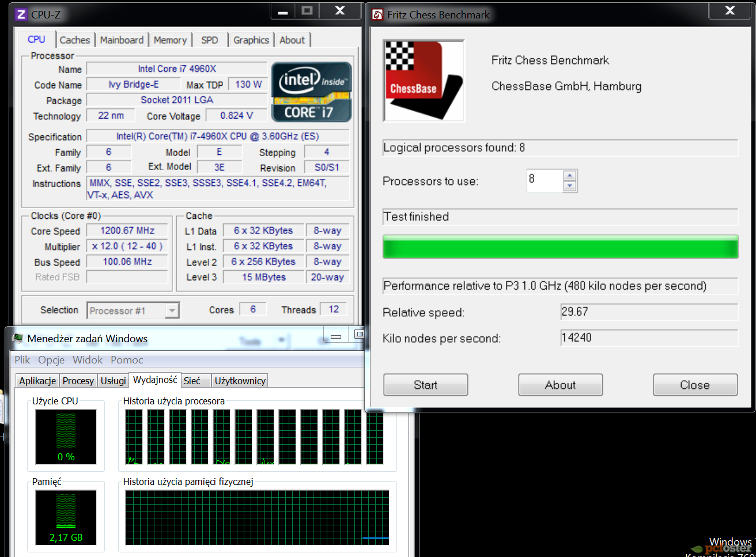Image resolution: width=756 pixels, height=557 pixels.
Task: Click the Test finished status text
Action: 417,217
